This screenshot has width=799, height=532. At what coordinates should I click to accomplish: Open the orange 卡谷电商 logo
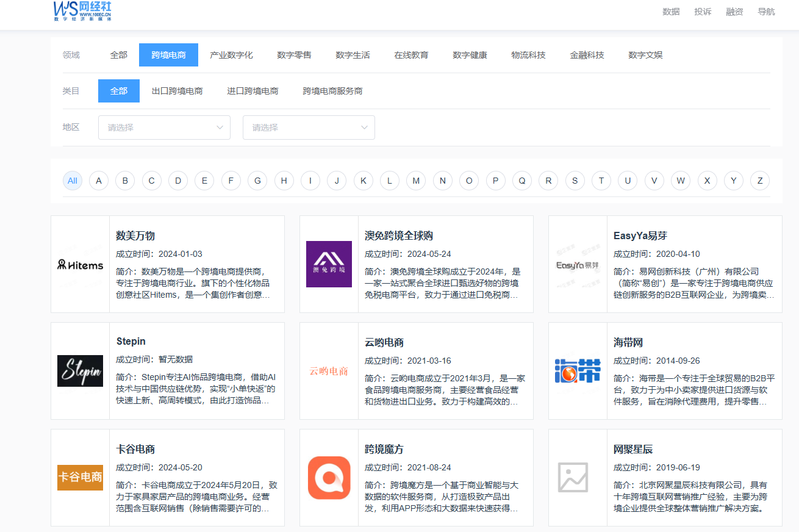click(81, 477)
